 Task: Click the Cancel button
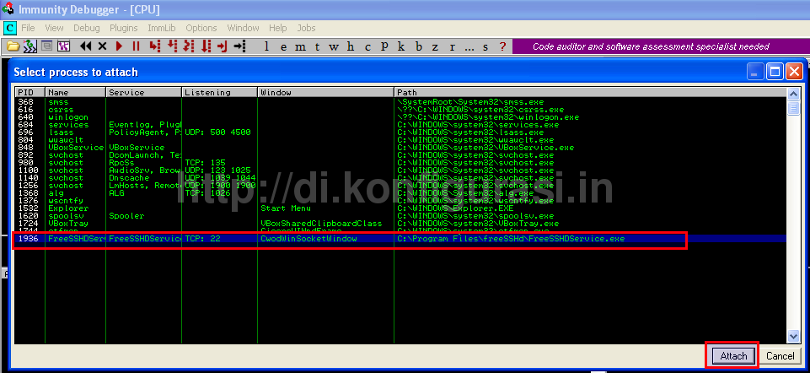(780, 356)
